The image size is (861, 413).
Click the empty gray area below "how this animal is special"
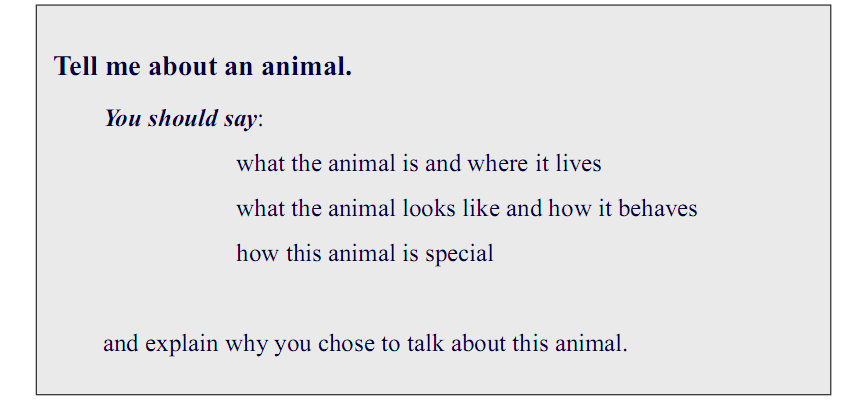433,299
